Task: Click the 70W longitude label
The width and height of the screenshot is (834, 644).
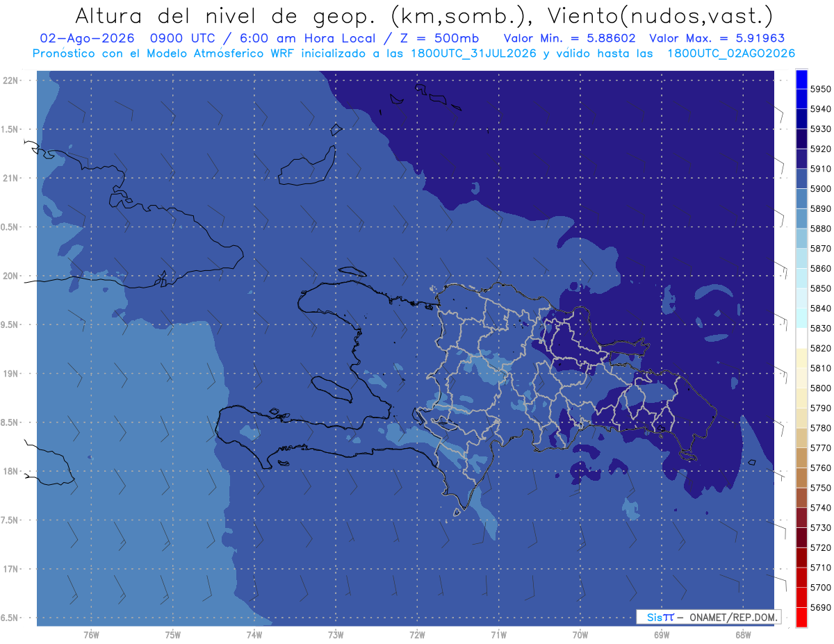Action: coord(580,634)
